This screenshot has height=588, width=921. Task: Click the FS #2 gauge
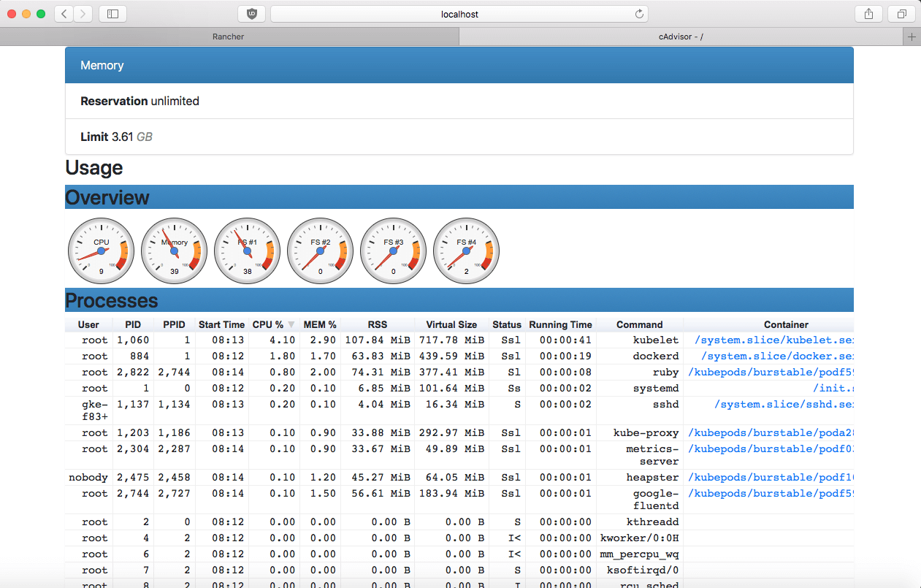pos(320,251)
